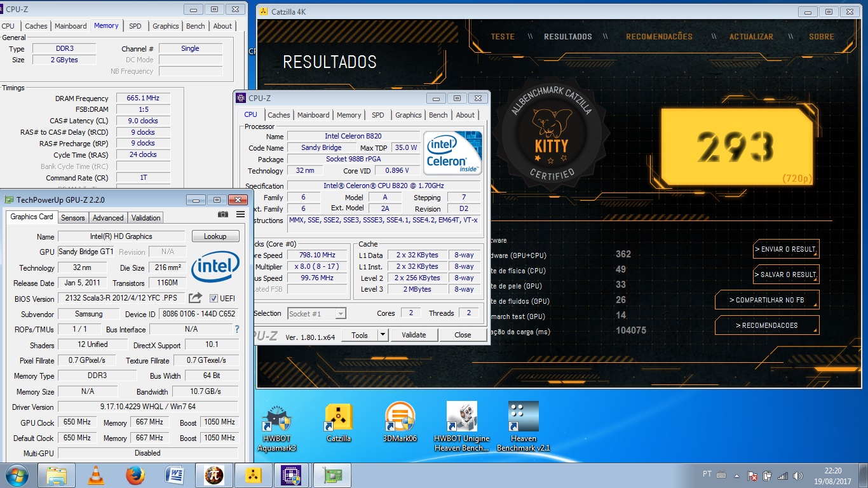The width and height of the screenshot is (868, 488).
Task: Switch to GPU-Z in the taskbar
Action: [x=332, y=475]
